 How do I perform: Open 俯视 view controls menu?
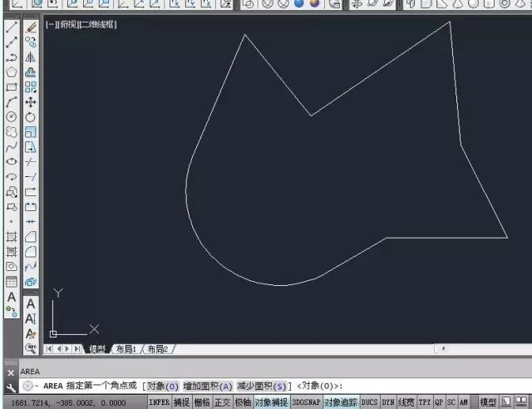(67, 24)
